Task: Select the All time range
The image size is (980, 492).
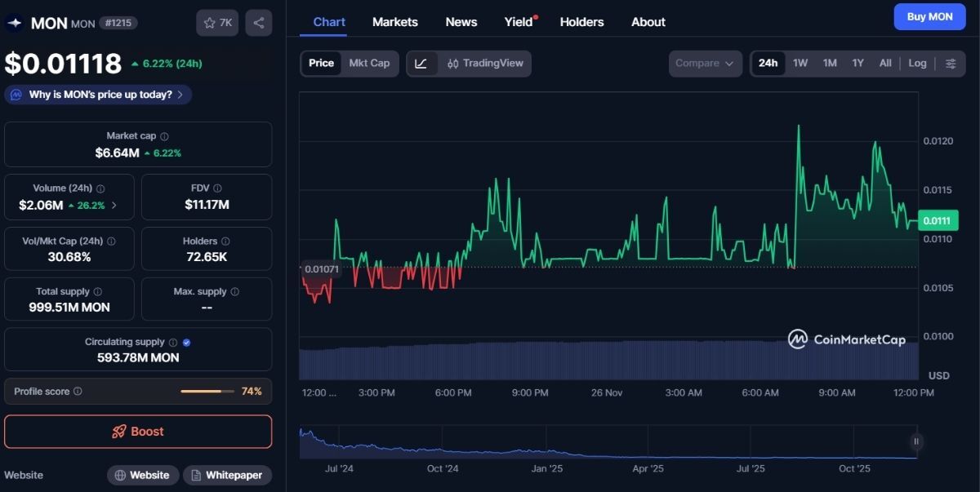Action: (885, 64)
